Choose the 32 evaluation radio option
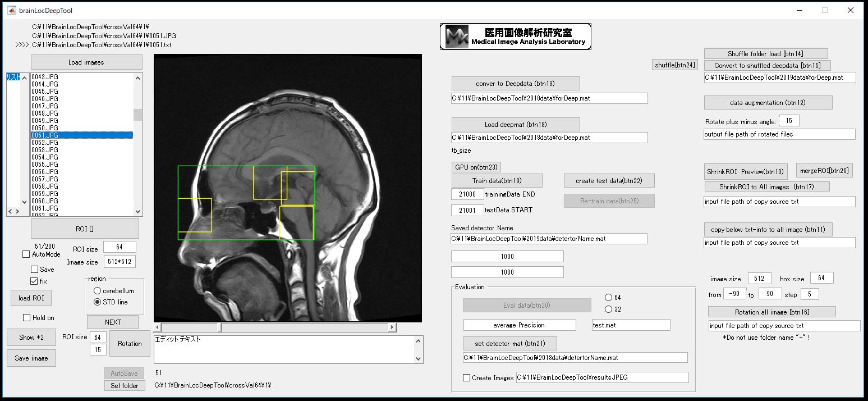This screenshot has width=868, height=401. point(609,309)
